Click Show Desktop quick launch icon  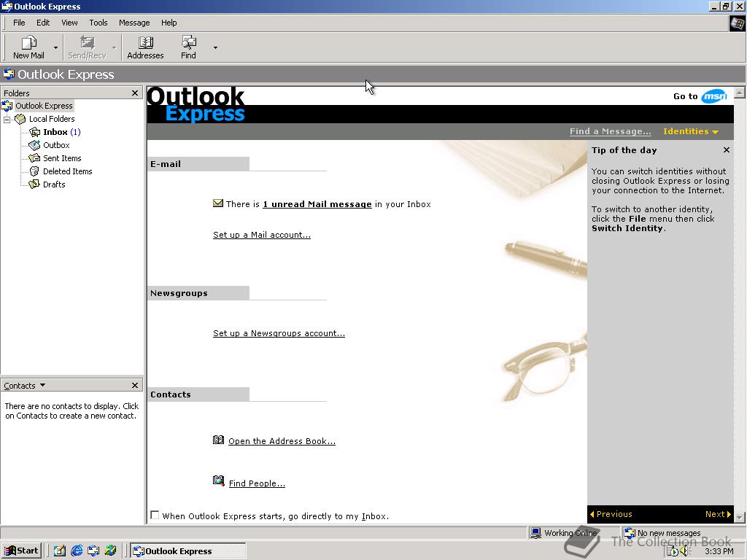pos(60,551)
